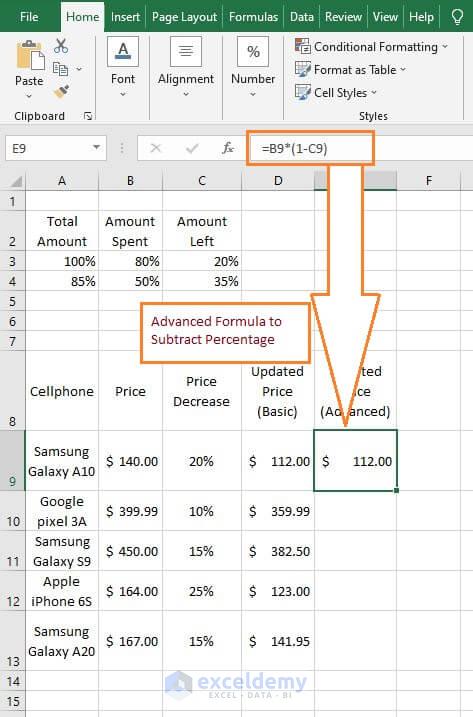Switch to the Formulas tab

[253, 17]
